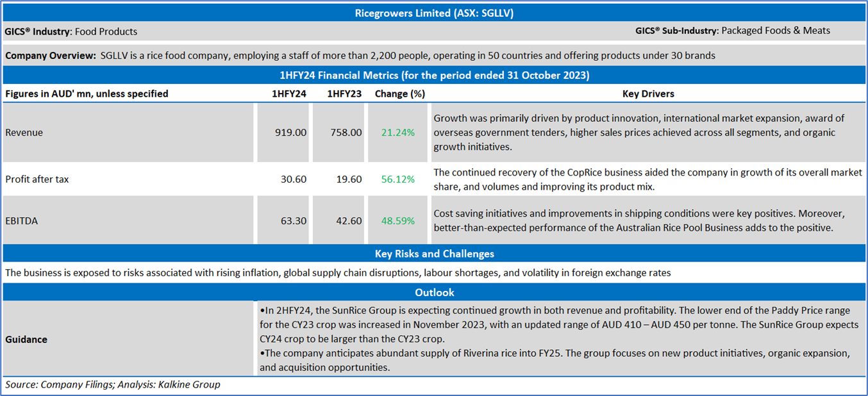
Task: Select the Company Overview text row
Action: pyautogui.click(x=360, y=56)
